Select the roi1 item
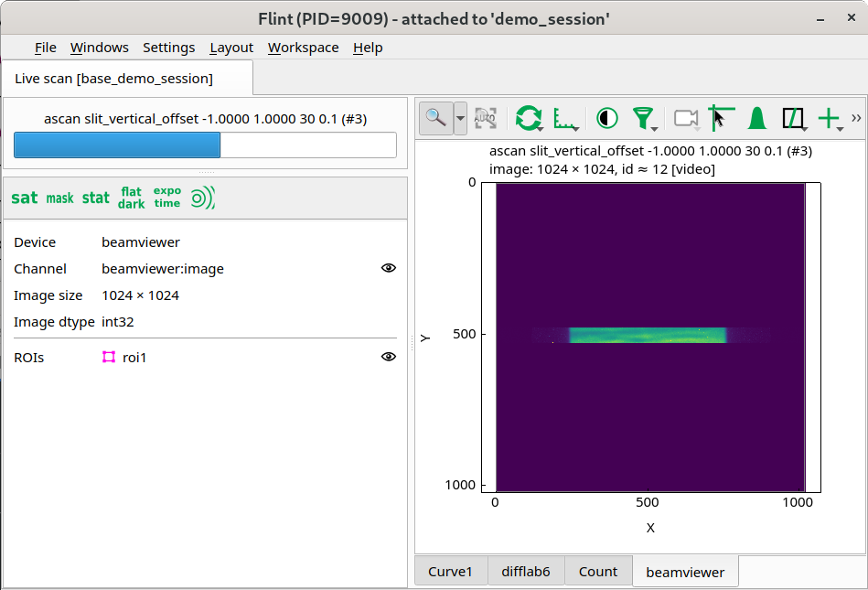This screenshot has width=868, height=590. tap(125, 358)
